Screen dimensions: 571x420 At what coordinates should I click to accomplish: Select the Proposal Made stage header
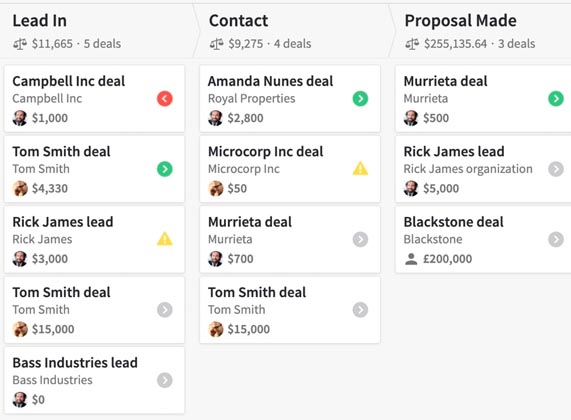[460, 20]
